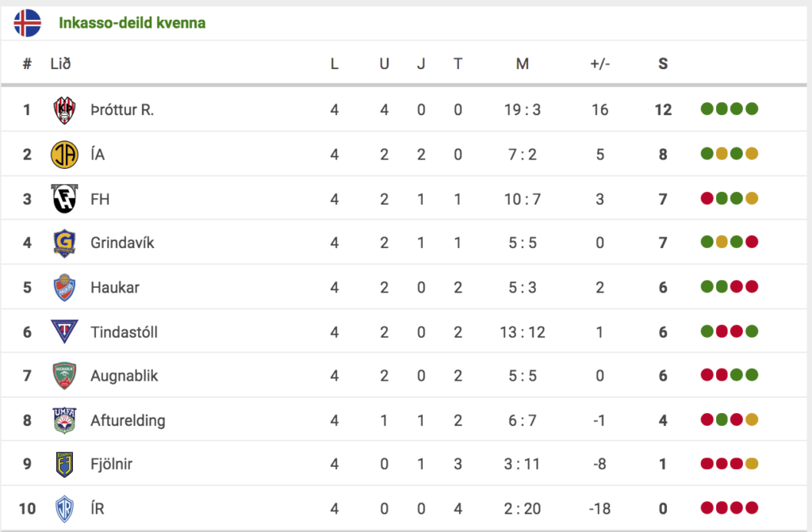Click the Afturelding UMFA crest

click(65, 420)
